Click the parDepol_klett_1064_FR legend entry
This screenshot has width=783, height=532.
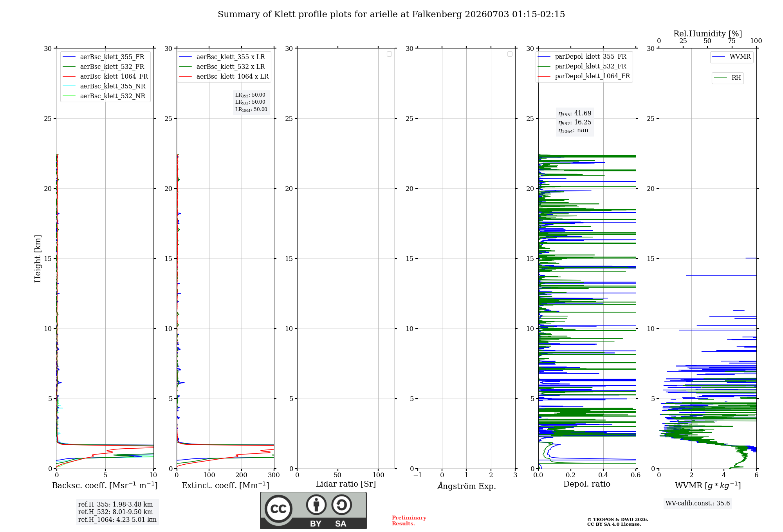click(584, 76)
